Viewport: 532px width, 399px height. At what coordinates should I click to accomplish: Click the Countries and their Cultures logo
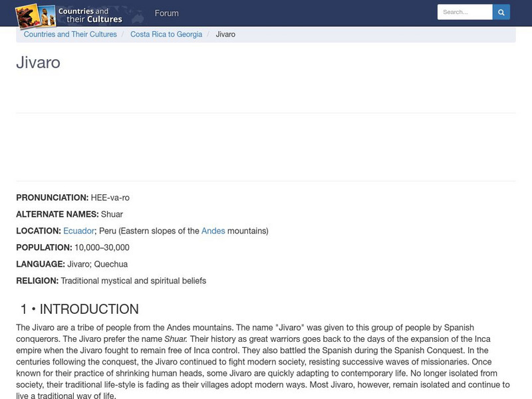tap(70, 15)
